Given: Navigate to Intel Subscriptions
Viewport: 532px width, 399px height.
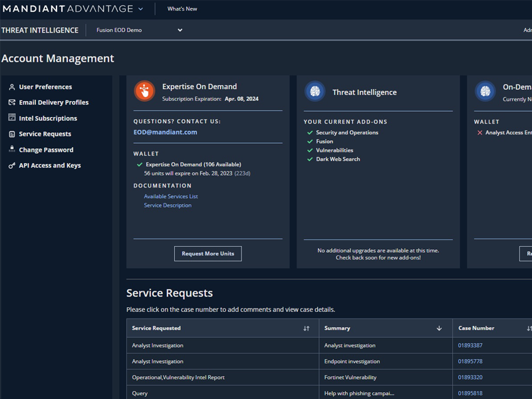Looking at the screenshot, I should [48, 118].
